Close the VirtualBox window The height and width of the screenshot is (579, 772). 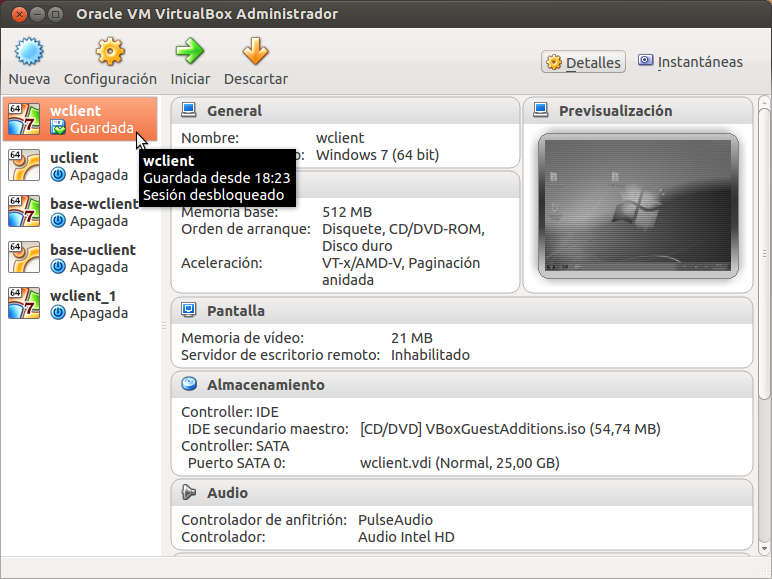click(19, 14)
